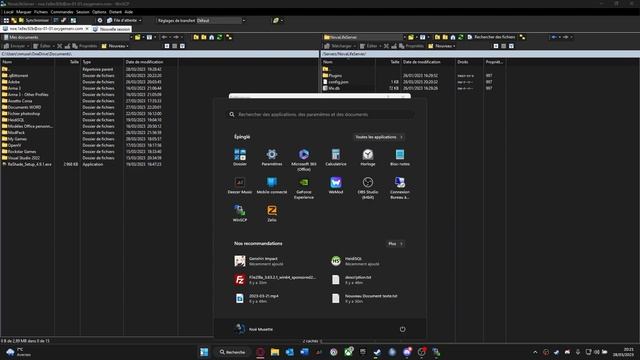Open the Local menu
Image resolution: width=640 pixels, height=360 pixels.
pyautogui.click(x=9, y=12)
